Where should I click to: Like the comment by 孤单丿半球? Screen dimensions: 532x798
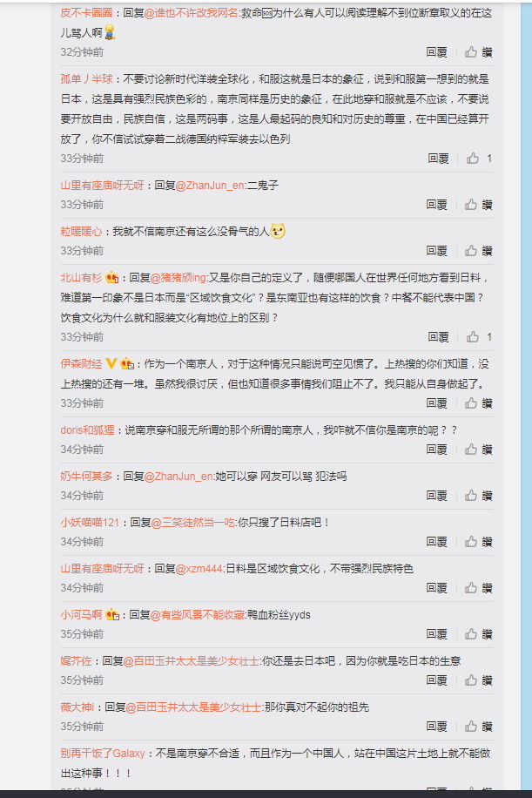click(479, 159)
